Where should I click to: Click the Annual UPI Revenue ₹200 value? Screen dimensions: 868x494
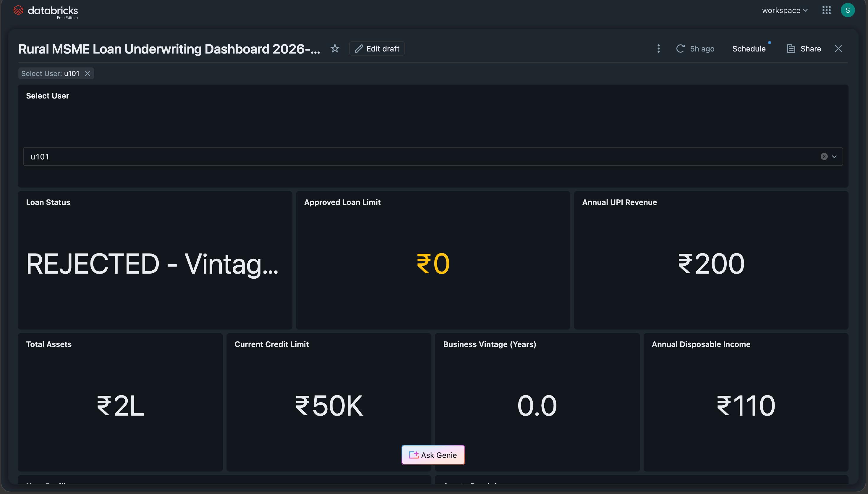point(711,264)
